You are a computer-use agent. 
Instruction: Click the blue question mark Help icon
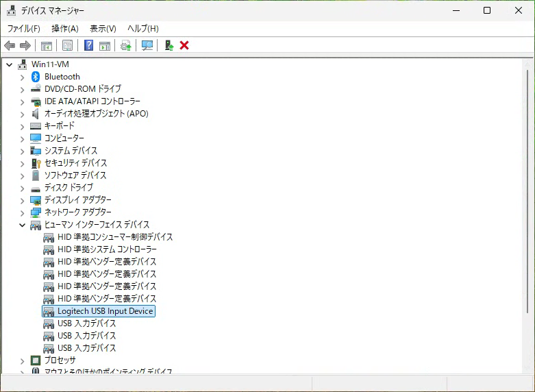coord(89,45)
